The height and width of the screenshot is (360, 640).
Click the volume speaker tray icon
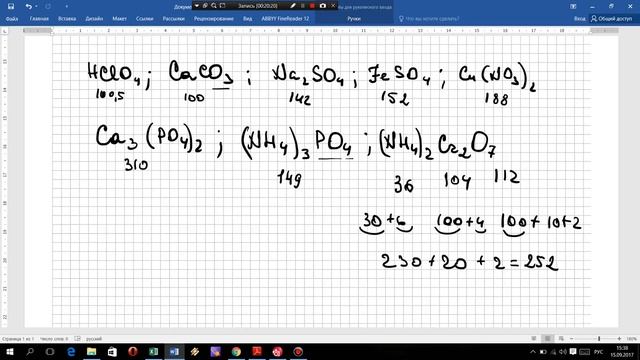(x=563, y=352)
